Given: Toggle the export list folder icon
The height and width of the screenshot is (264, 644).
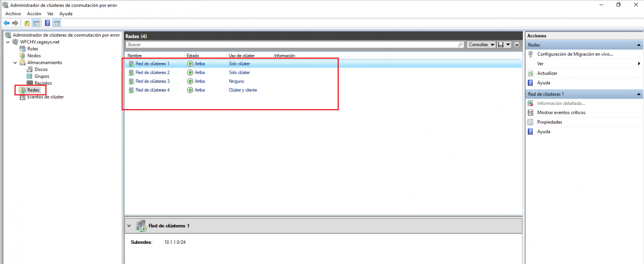Looking at the screenshot, I should pos(26,23).
